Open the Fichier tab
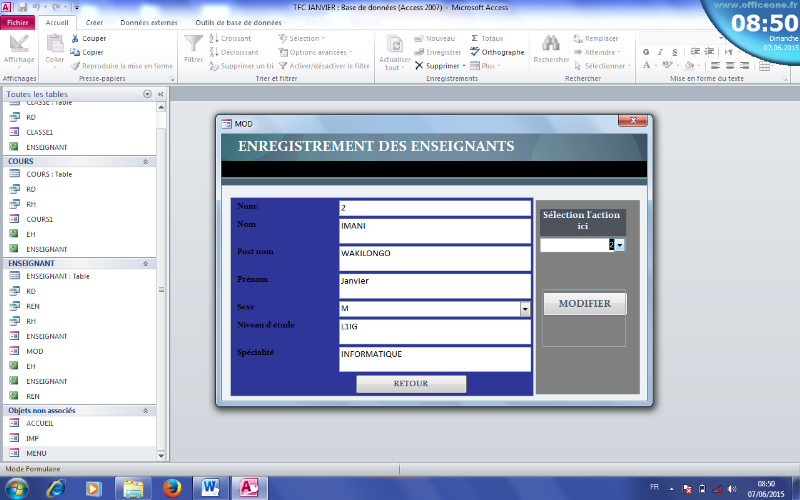Image resolution: width=800 pixels, height=500 pixels. (x=18, y=22)
